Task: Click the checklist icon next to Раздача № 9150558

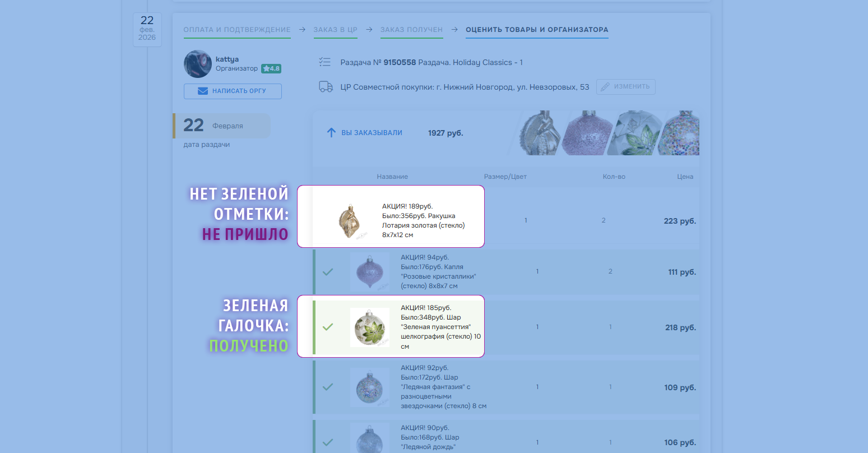Action: (324, 62)
